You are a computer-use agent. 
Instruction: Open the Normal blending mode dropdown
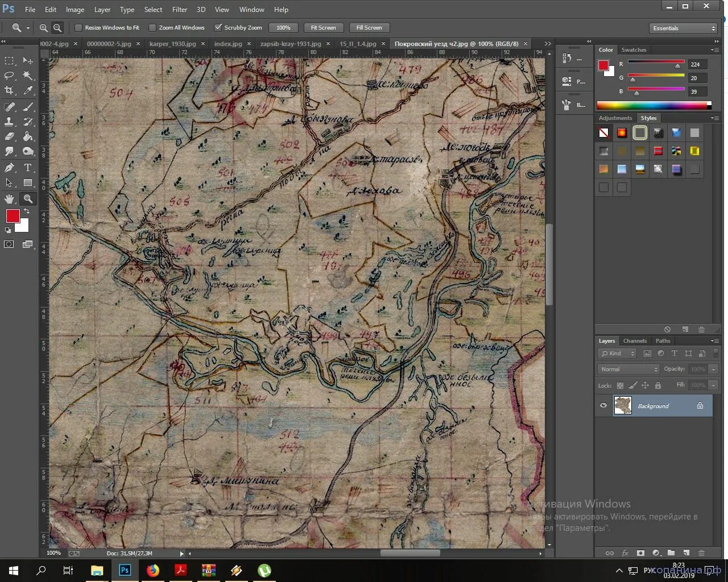pyautogui.click(x=628, y=369)
